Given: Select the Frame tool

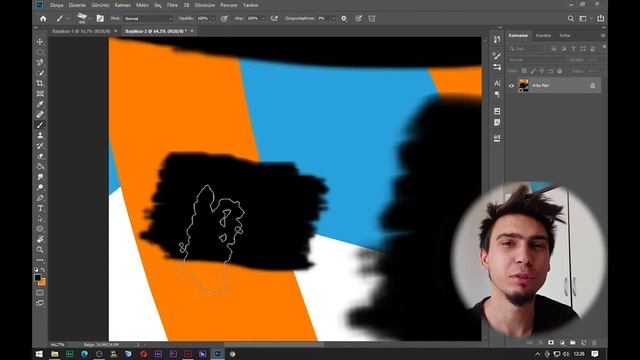Looking at the screenshot, I should click(x=40, y=94).
